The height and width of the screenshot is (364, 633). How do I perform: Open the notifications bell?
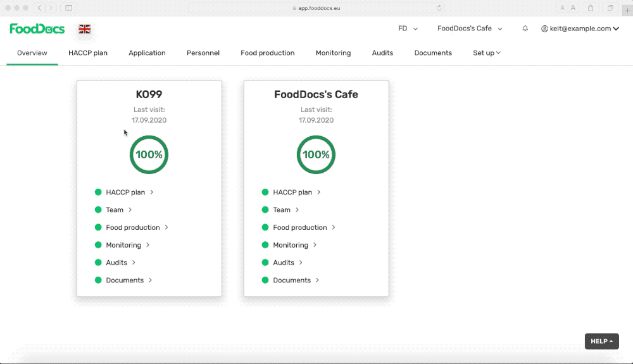point(525,28)
